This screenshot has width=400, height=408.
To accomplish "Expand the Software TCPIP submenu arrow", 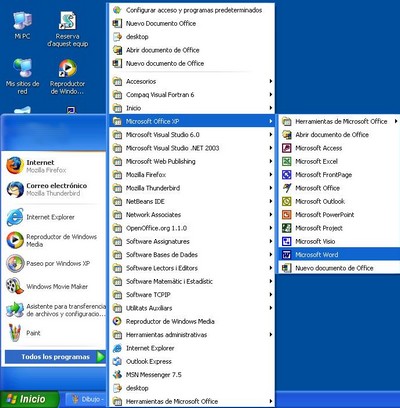I will tap(271, 295).
